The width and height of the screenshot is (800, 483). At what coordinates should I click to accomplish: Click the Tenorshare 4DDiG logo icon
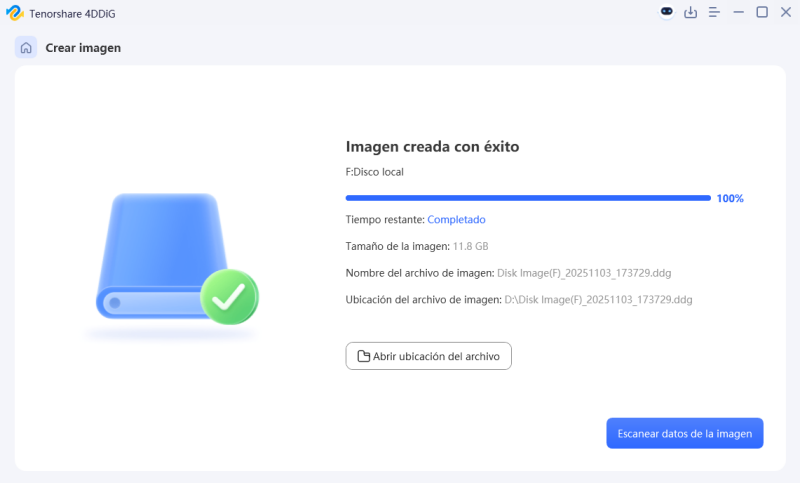(x=15, y=13)
